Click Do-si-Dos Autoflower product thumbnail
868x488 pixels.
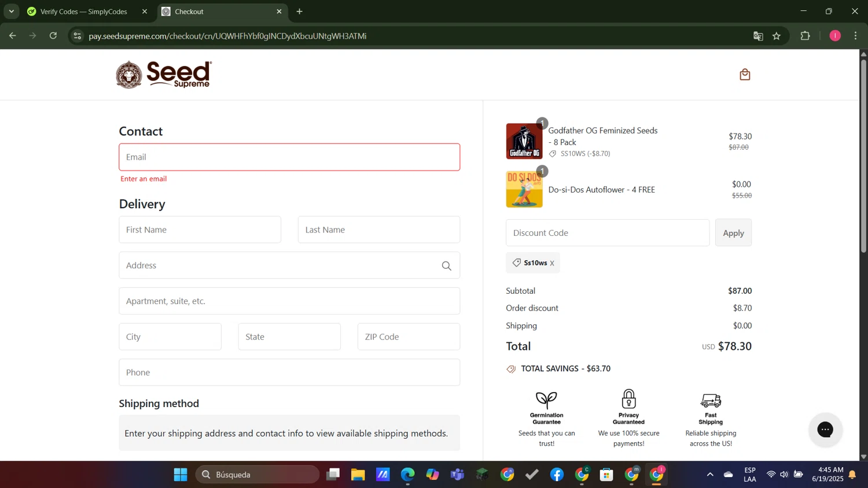click(524, 189)
